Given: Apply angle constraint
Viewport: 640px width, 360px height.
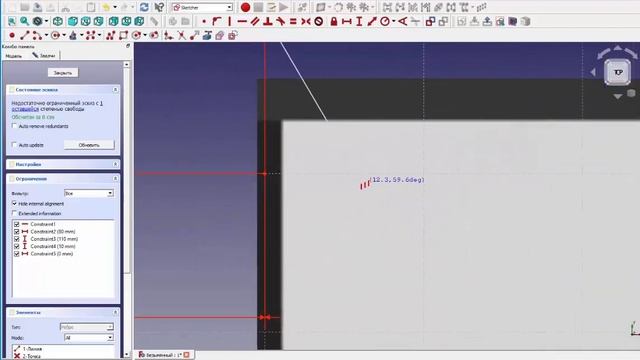Looking at the screenshot, I should (x=402, y=21).
